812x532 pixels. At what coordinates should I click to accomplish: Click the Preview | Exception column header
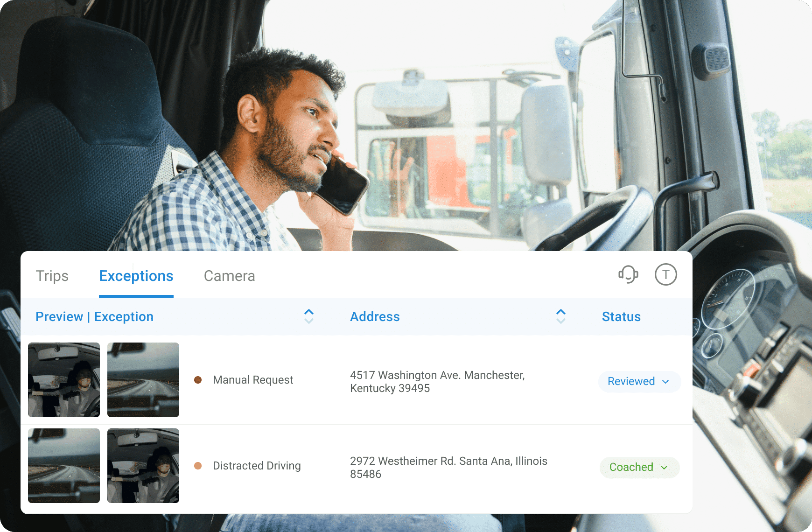95,316
